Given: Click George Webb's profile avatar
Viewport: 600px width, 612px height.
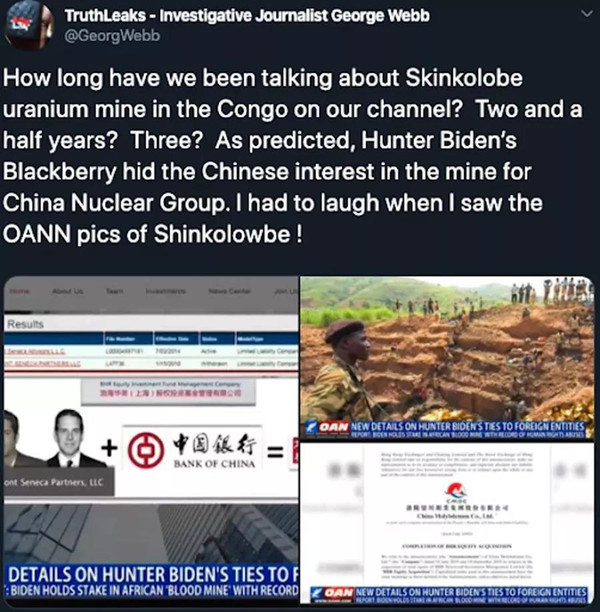Looking at the screenshot, I should [29, 25].
